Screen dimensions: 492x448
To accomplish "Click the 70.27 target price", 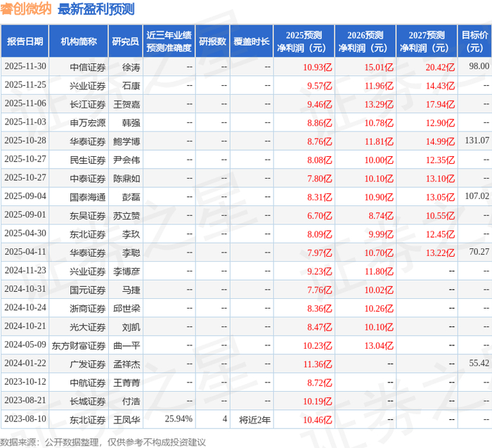I will tap(479, 252).
